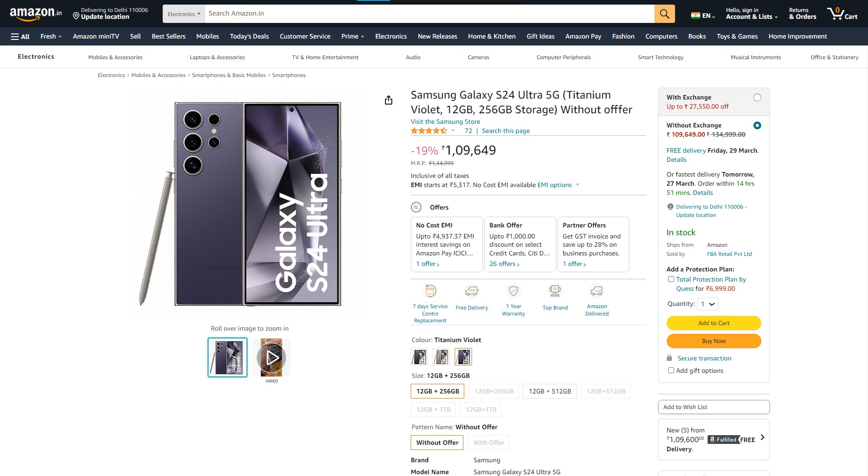Visit the Samsung Store link

(x=445, y=122)
